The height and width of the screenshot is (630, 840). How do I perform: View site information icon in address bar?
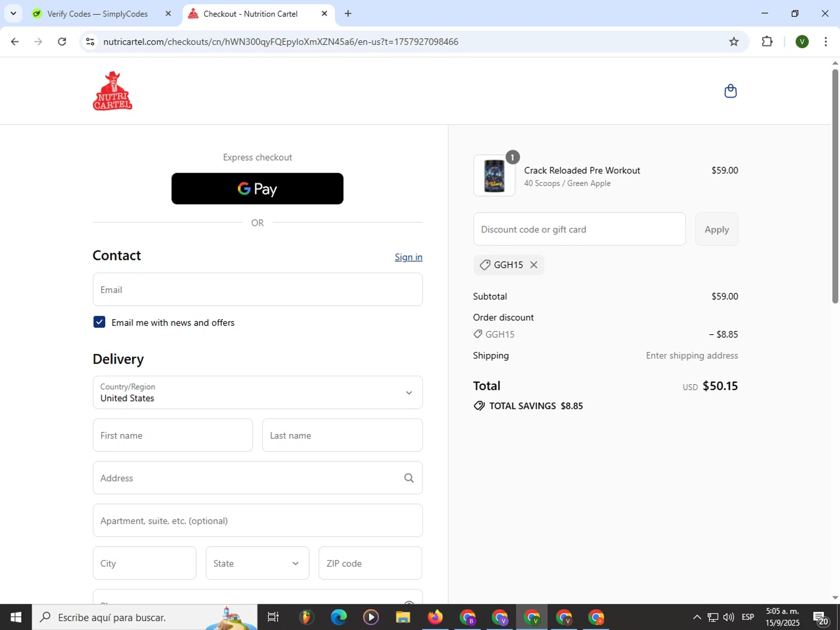[x=90, y=41]
